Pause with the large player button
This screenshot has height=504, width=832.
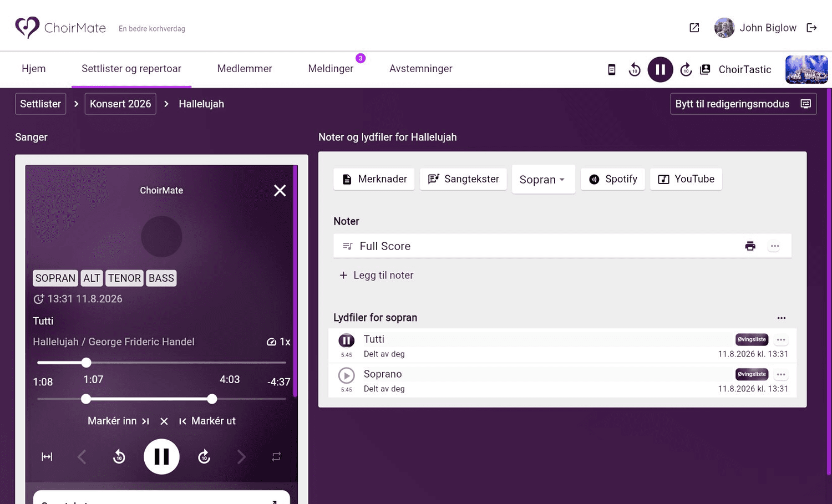[161, 457]
